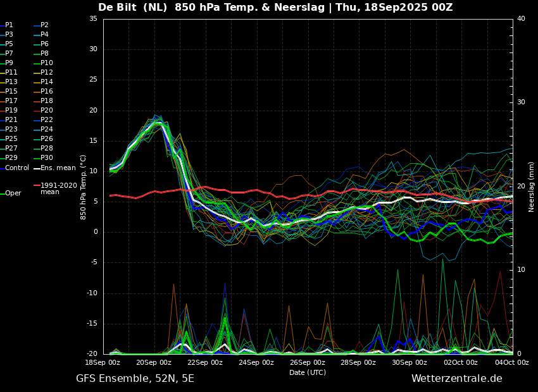Click the 1991-2020 mean legend label
Viewport: 538px width, 392px height.
pyautogui.click(x=56, y=188)
